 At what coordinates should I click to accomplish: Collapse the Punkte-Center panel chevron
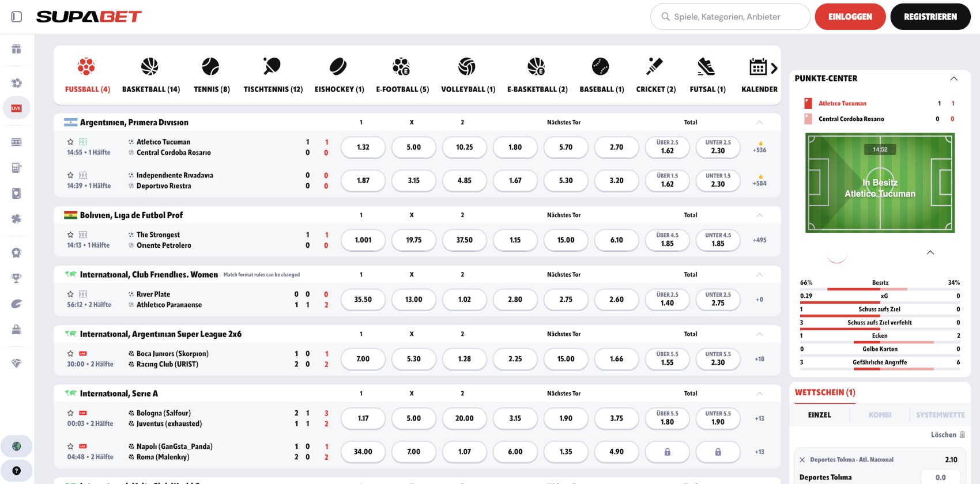954,78
